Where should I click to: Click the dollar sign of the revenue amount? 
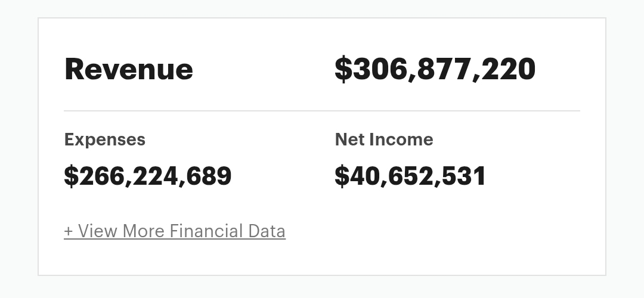pyautogui.click(x=343, y=69)
